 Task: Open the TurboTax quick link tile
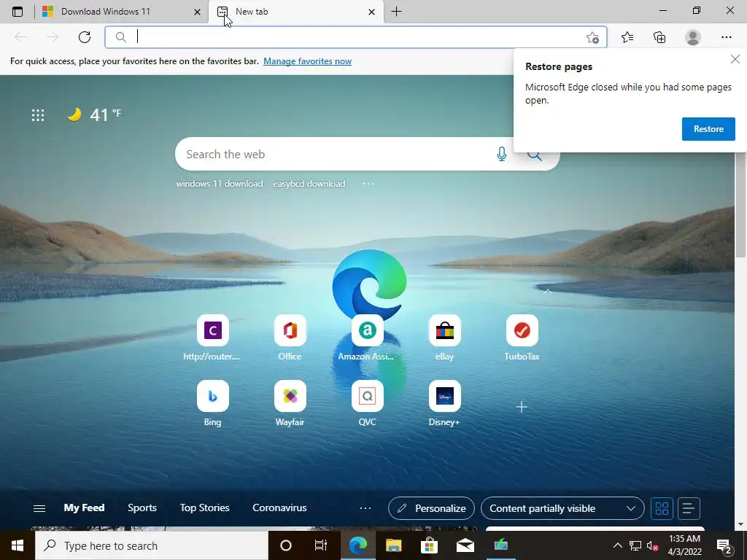(522, 338)
